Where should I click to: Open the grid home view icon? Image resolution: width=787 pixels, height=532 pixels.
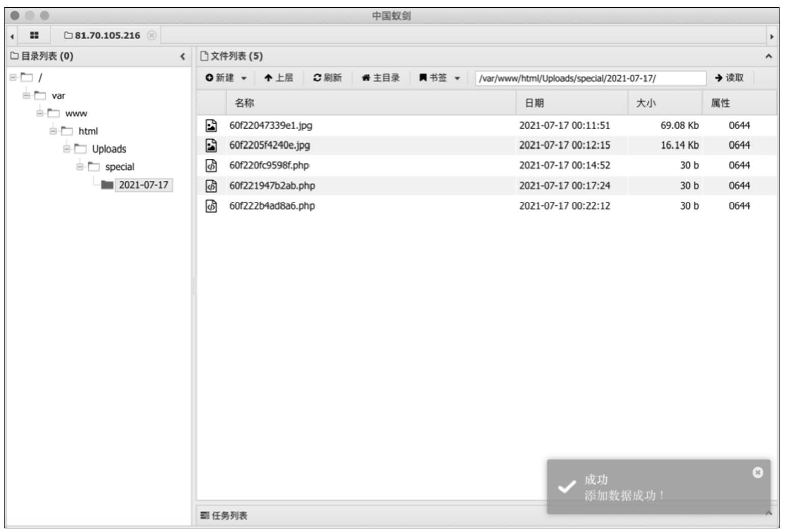coord(34,35)
